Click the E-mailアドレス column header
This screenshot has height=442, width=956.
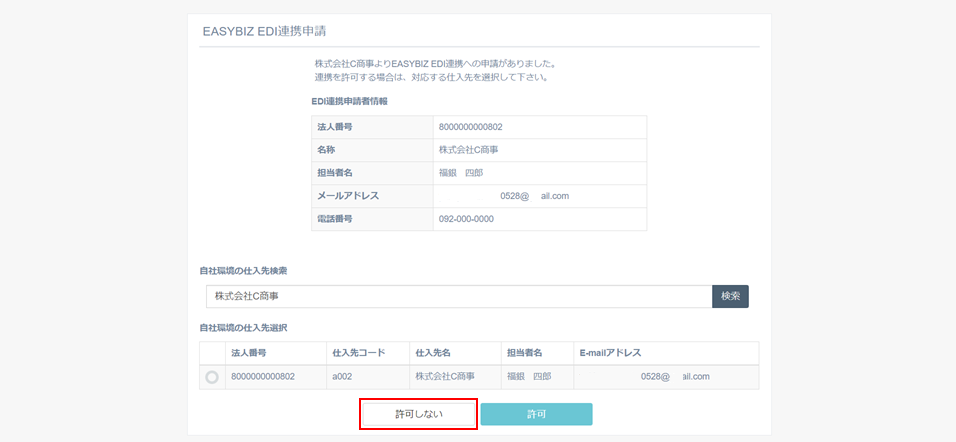click(610, 353)
